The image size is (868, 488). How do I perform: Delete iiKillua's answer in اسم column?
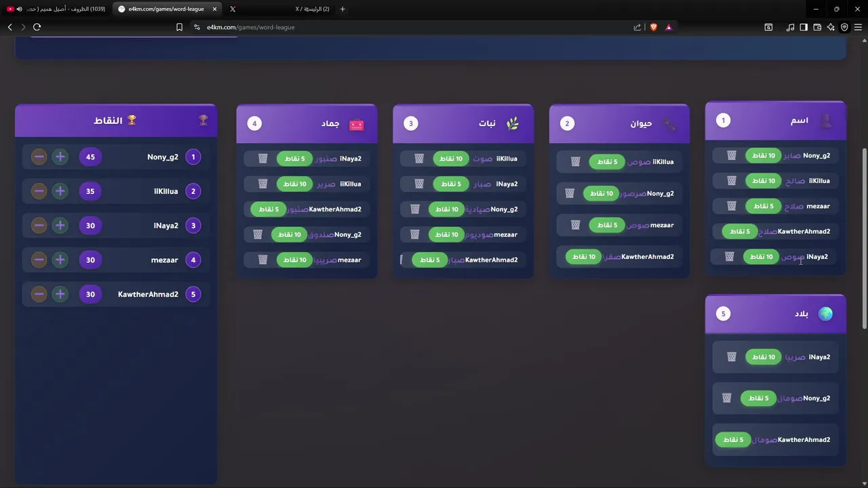(x=732, y=181)
